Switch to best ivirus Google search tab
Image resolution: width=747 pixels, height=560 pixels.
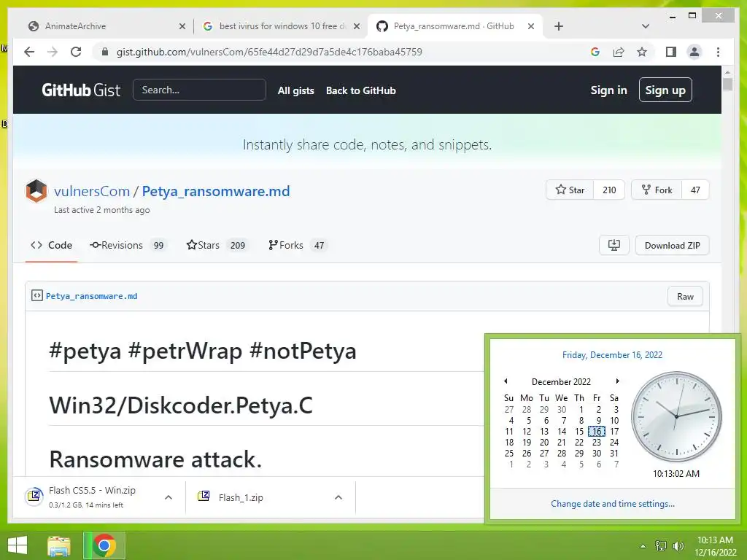point(281,26)
